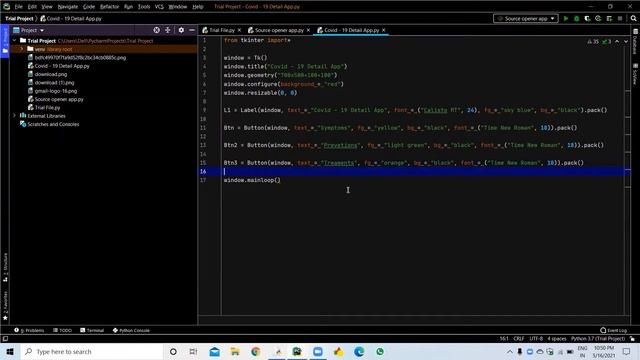This screenshot has height=360, width=640.
Task: Open the Windows Start menu
Action: [10, 351]
